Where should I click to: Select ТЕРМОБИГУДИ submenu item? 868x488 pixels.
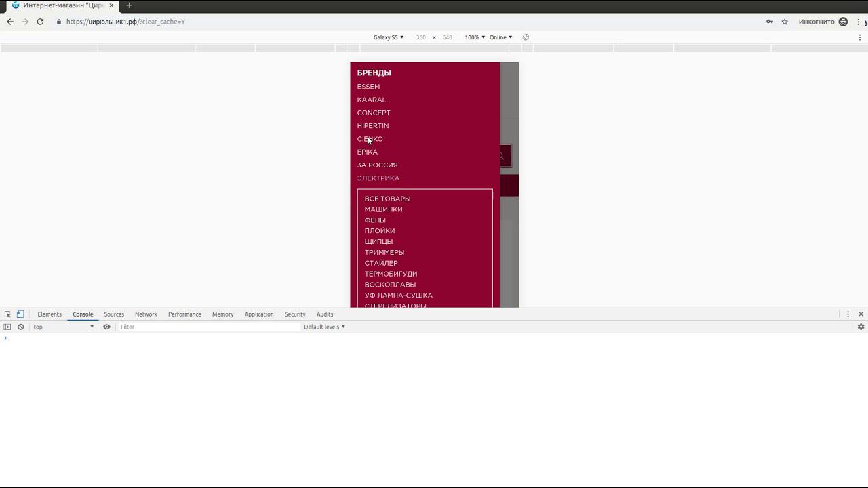(x=391, y=274)
